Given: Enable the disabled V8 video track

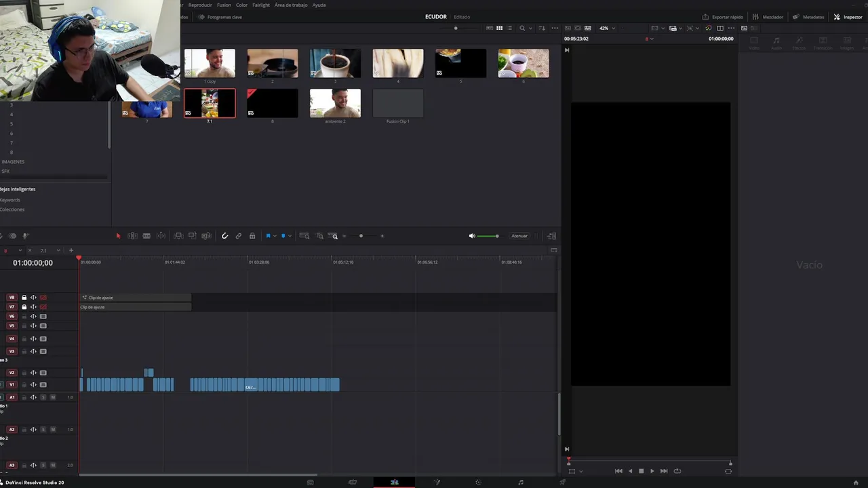Looking at the screenshot, I should click(x=43, y=298).
